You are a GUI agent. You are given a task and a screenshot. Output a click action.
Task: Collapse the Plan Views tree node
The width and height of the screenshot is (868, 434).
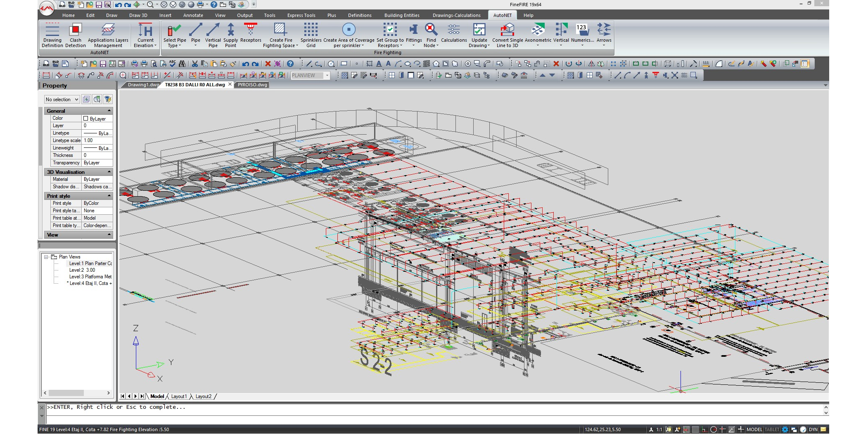pos(46,257)
